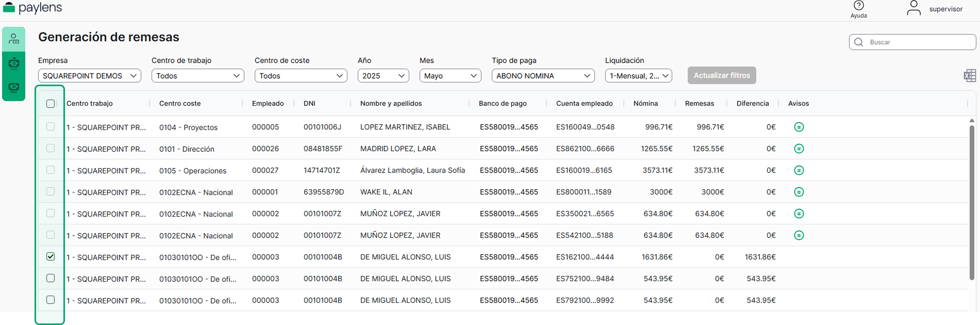Click the table's vertical scrollbar
The width and height of the screenshot is (980, 325).
click(x=971, y=202)
